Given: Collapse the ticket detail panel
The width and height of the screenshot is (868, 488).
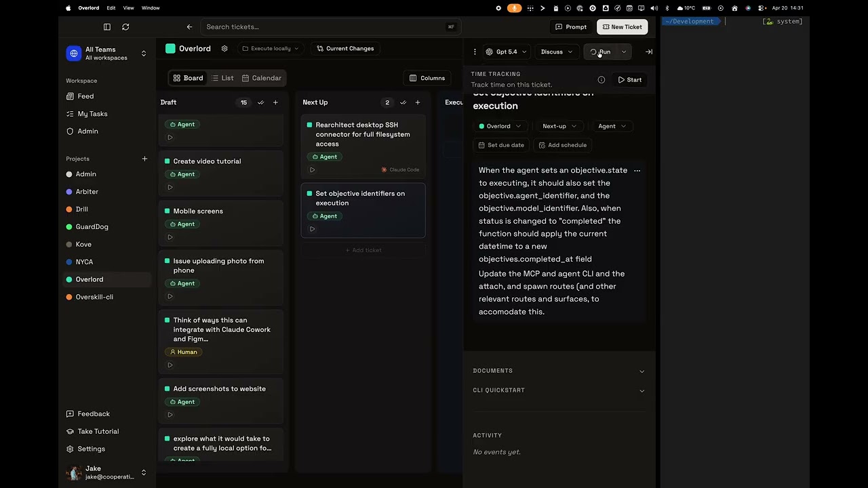Looking at the screenshot, I should click(x=649, y=52).
